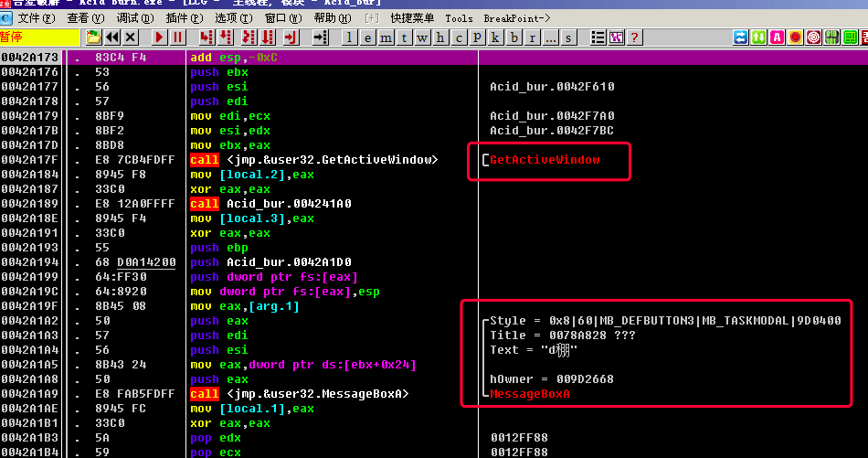Open the 调试(D) menu

click(135, 18)
